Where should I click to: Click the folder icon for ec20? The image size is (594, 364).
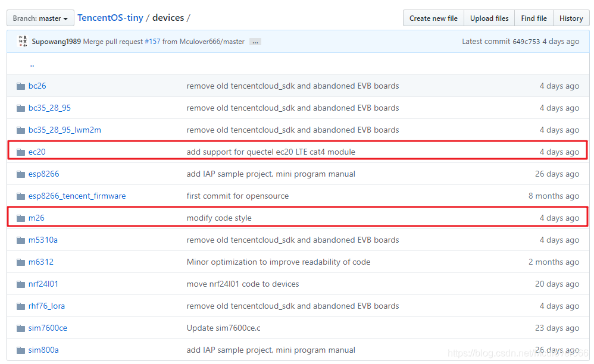[21, 152]
